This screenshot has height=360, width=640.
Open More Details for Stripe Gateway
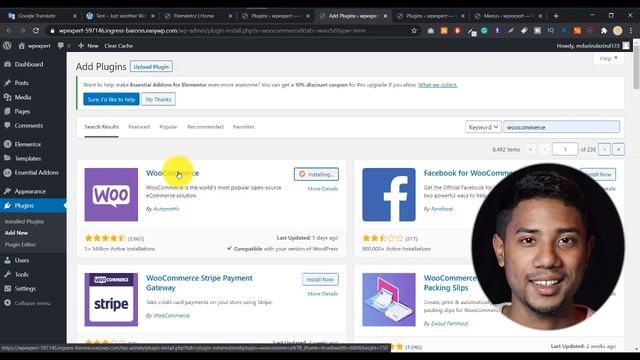tap(322, 293)
